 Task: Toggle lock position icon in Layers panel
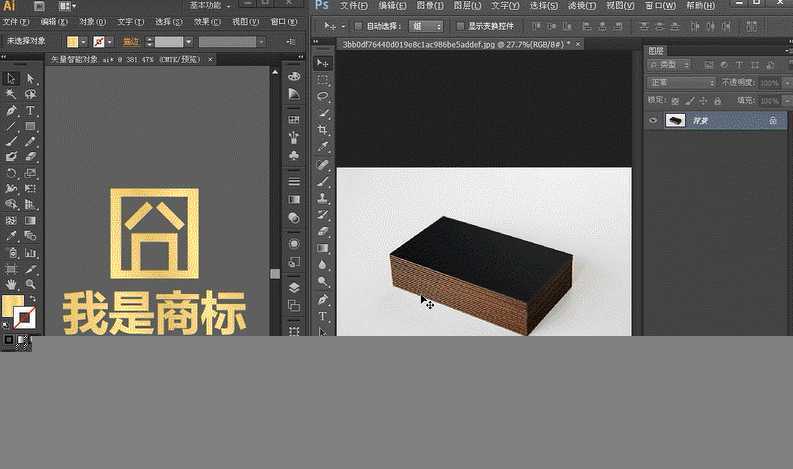[703, 101]
